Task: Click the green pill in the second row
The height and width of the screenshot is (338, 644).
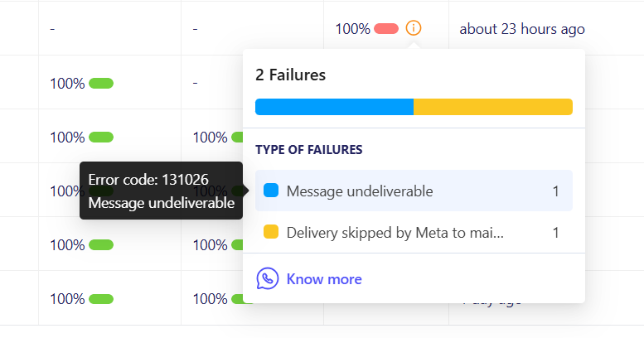Action: pyautogui.click(x=101, y=83)
